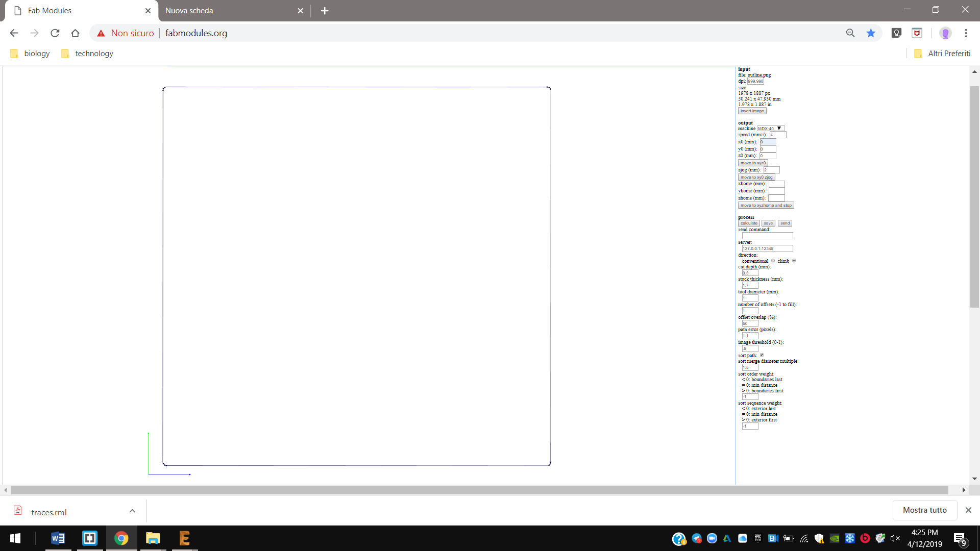This screenshot has height=551, width=980.
Task: Reload the fabmodules.org page
Action: [x=55, y=33]
